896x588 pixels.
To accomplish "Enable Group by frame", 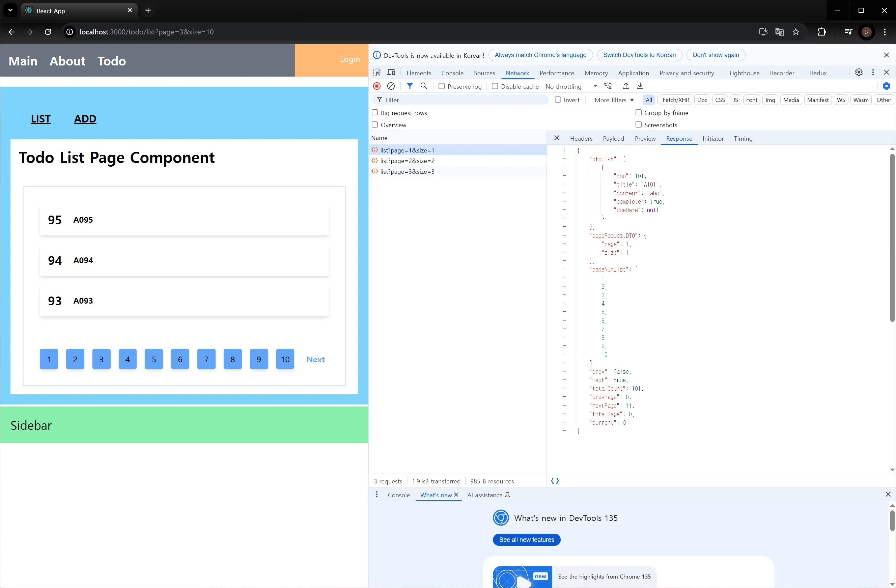I will 639,113.
